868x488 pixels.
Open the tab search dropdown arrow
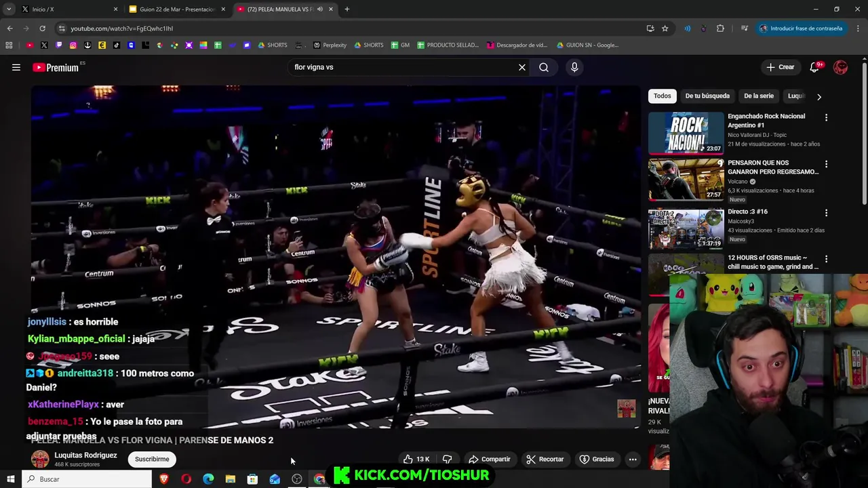click(9, 9)
